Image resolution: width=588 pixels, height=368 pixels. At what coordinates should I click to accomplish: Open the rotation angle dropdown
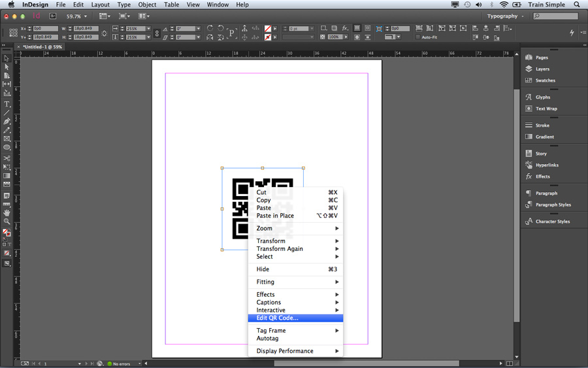199,29
